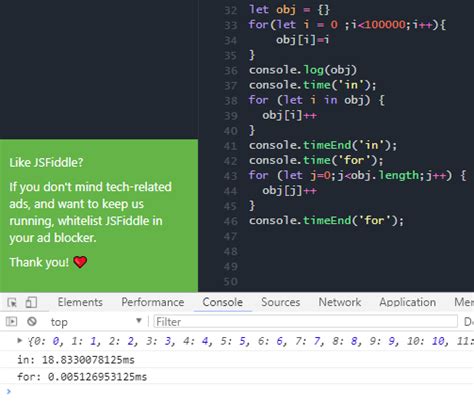Toggle the device toolbar icon
This screenshot has width=474, height=403.
click(x=31, y=303)
